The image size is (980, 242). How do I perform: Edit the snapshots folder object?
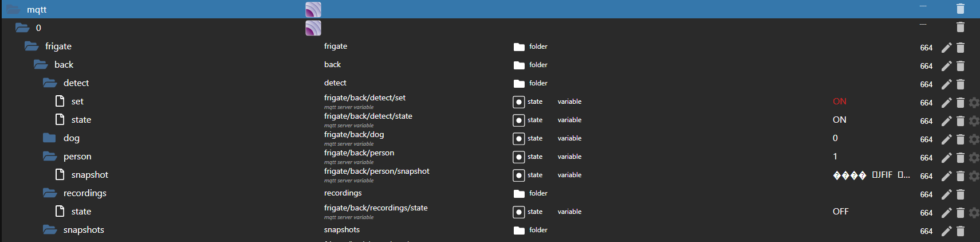(x=946, y=231)
